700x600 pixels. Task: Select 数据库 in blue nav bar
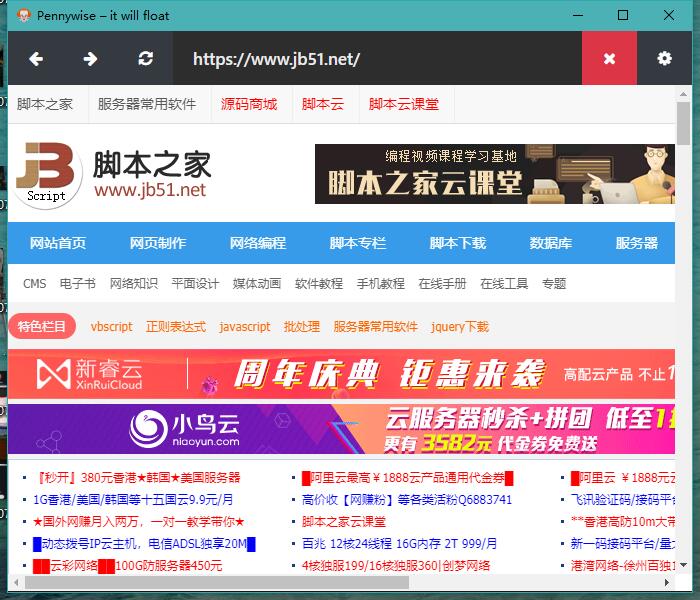point(550,243)
